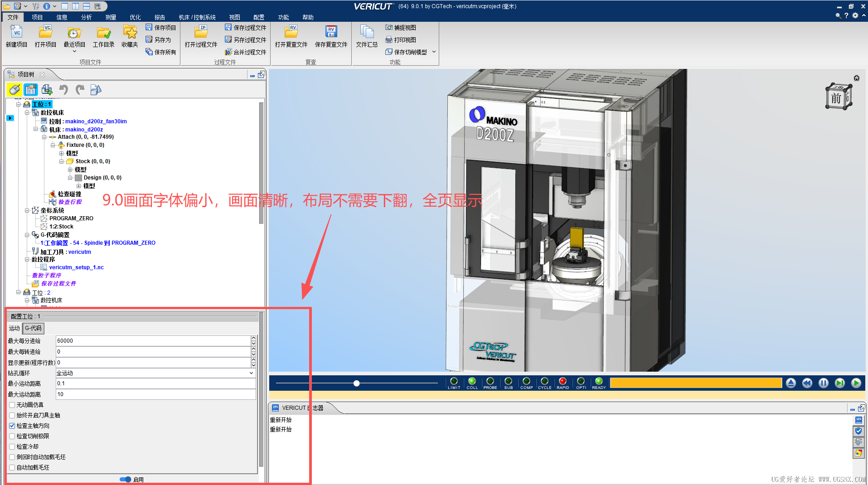Screen dimensions: 868x485
Task: Click the rewind to start button
Action: pos(807,383)
